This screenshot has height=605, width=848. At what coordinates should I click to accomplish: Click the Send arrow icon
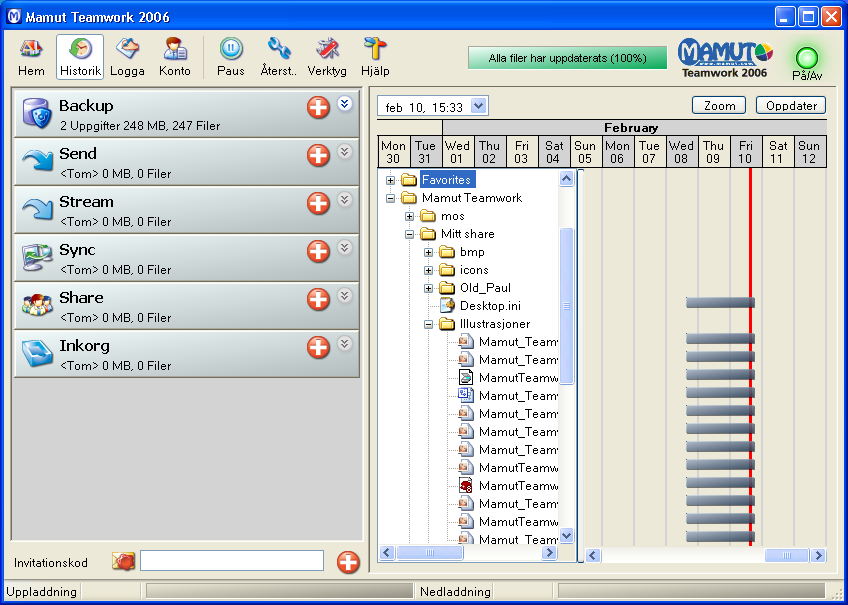tap(37, 161)
